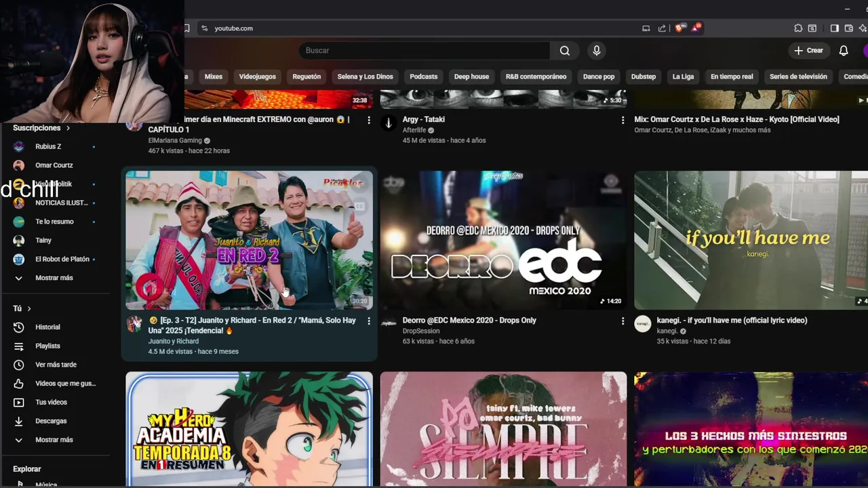Select the Videojuegos filter chip
Image resolution: width=868 pixels, height=488 pixels.
[x=257, y=77]
